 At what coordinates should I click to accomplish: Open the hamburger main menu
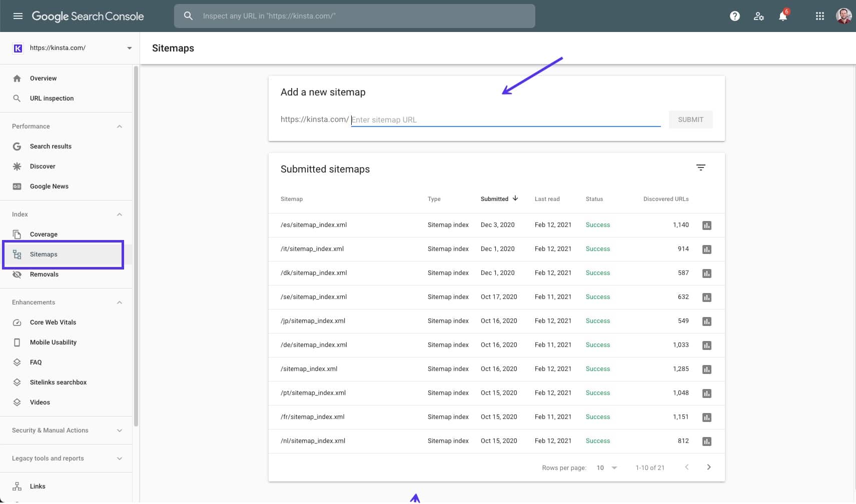point(18,16)
